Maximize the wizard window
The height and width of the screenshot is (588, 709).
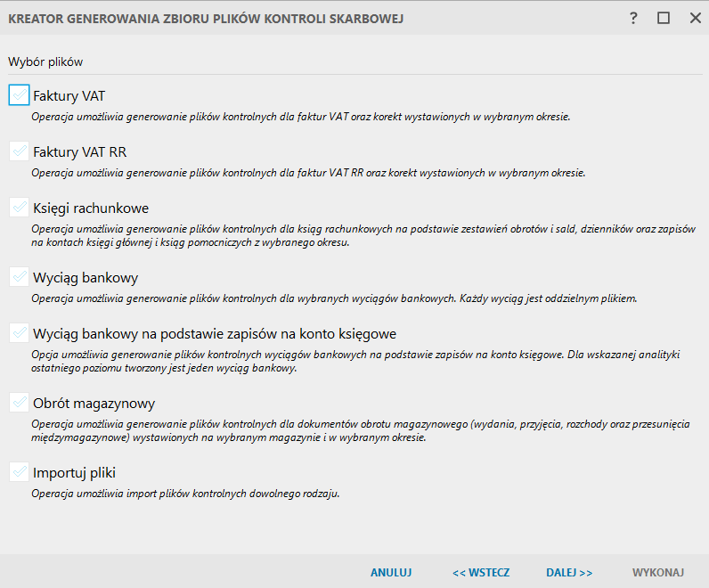pyautogui.click(x=664, y=18)
